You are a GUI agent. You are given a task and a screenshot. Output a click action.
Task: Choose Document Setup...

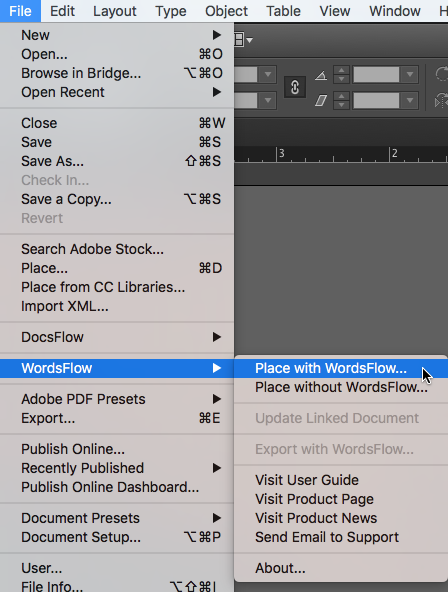[x=117, y=537]
